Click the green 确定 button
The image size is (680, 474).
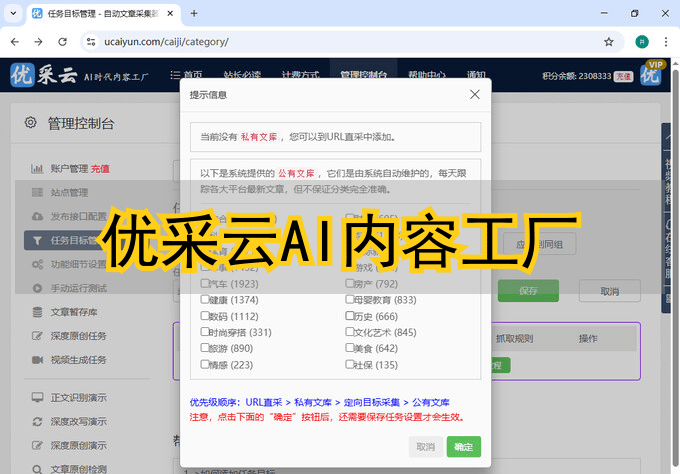tap(463, 447)
